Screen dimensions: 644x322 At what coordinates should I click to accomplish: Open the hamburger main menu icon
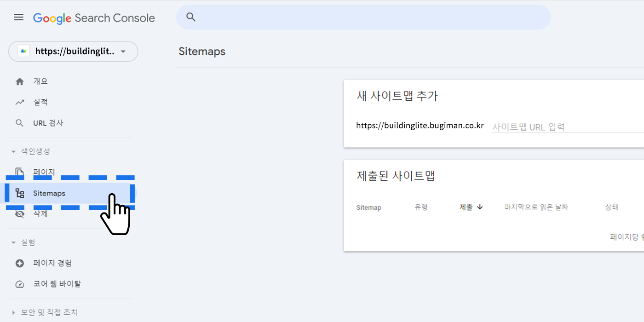click(x=18, y=17)
